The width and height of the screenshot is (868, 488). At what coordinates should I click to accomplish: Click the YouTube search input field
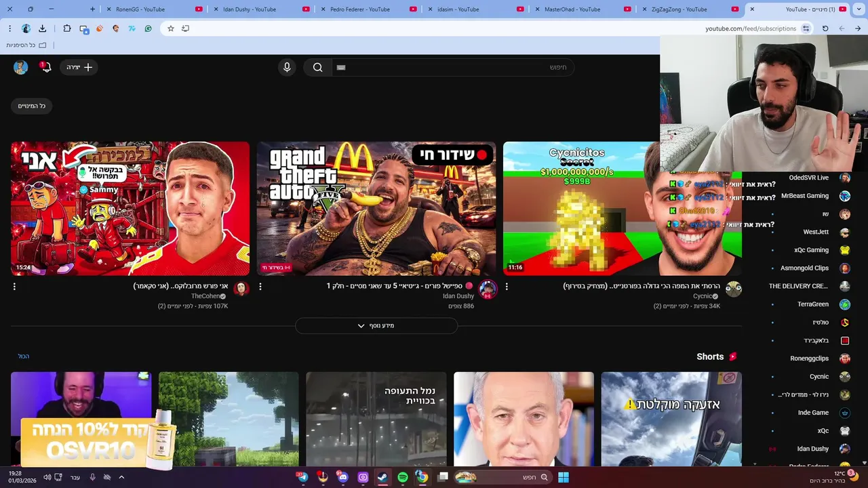click(x=454, y=67)
